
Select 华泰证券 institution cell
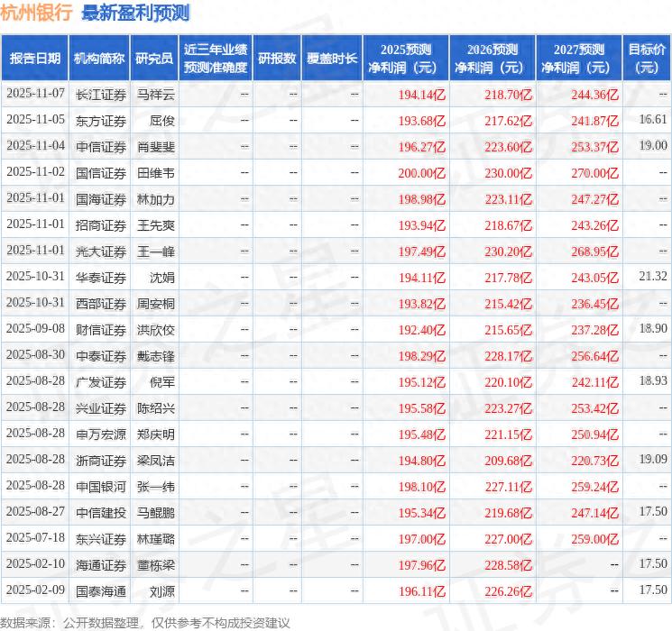pyautogui.click(x=101, y=277)
